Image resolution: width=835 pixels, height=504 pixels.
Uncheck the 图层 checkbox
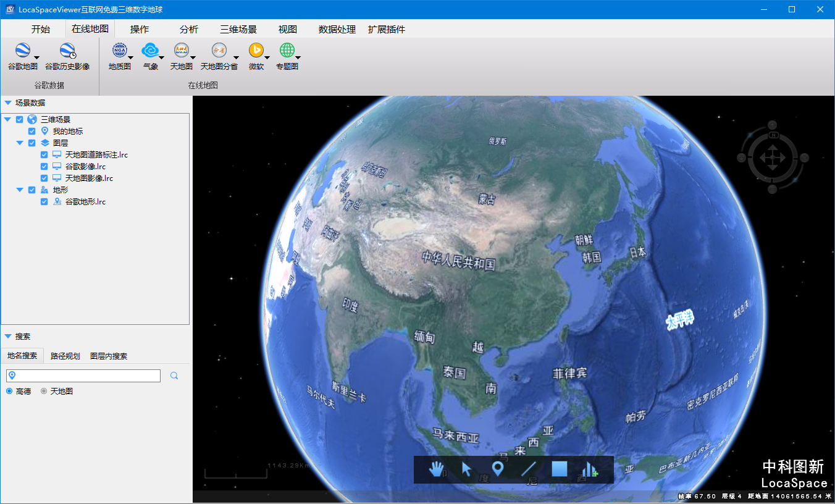tap(32, 143)
